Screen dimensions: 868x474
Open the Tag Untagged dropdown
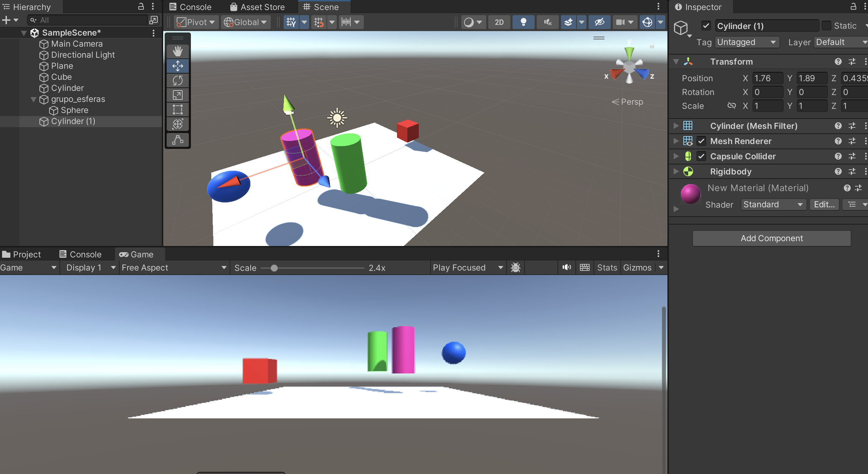(747, 42)
